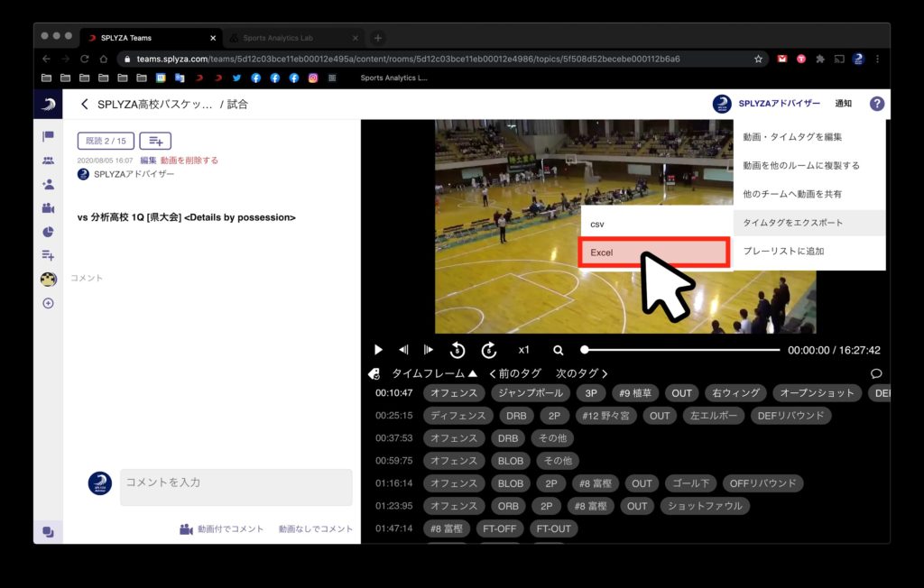Select the #9 植草 tag
This screenshot has width=924, height=588.
pyautogui.click(x=635, y=393)
